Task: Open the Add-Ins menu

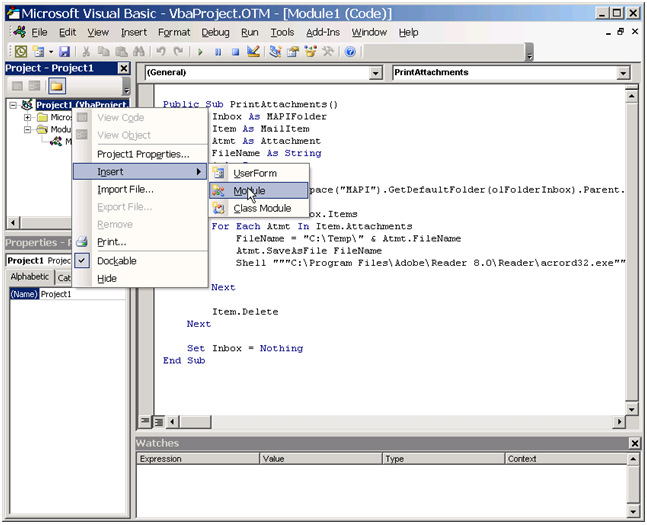Action: pos(323,32)
